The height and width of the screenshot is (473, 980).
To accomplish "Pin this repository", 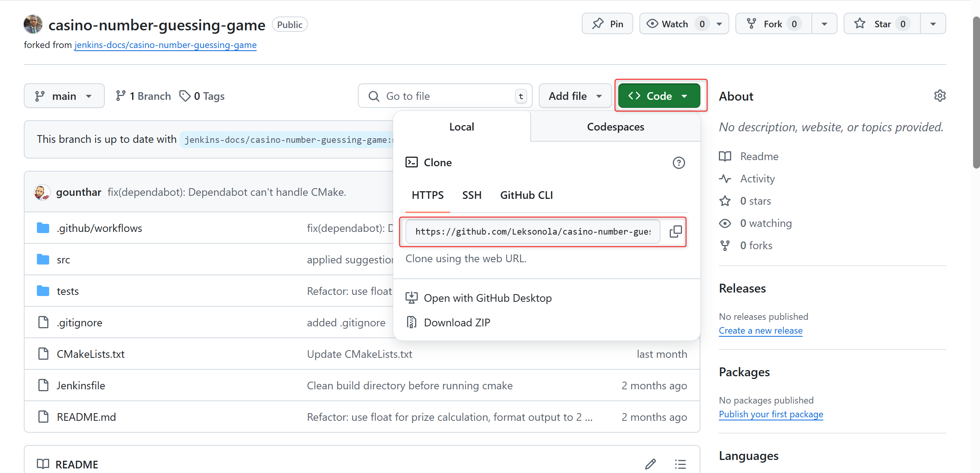I will pos(607,24).
